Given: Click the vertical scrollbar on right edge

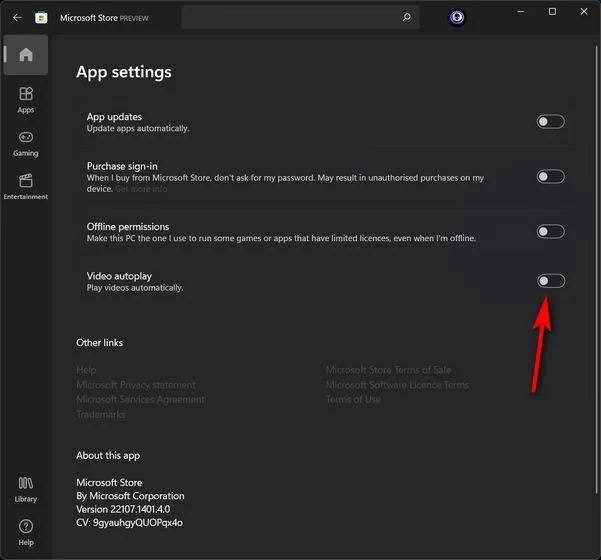Looking at the screenshot, I should [x=596, y=269].
